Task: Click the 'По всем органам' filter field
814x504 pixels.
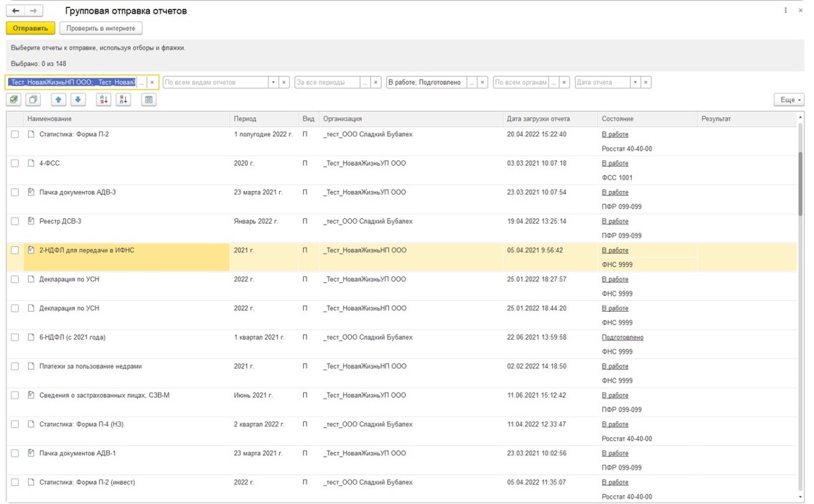Action: point(520,82)
